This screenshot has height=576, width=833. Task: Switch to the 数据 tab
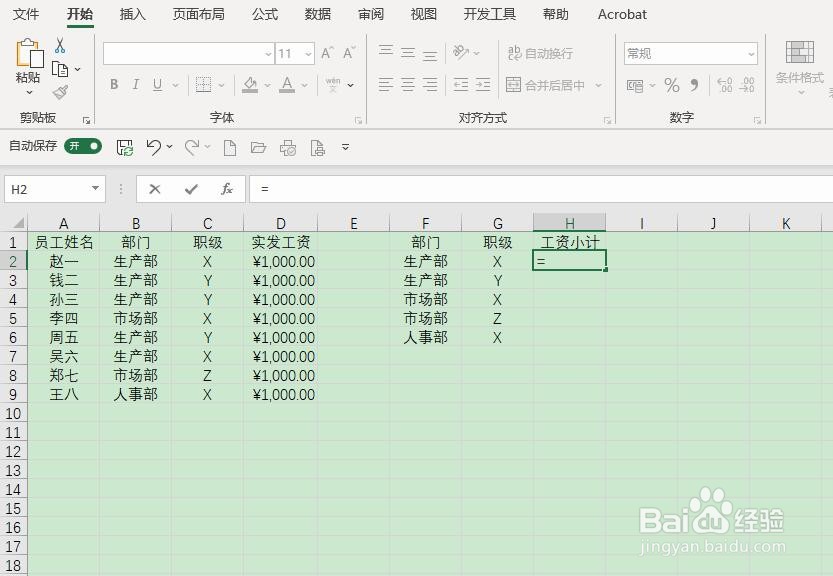pos(318,14)
